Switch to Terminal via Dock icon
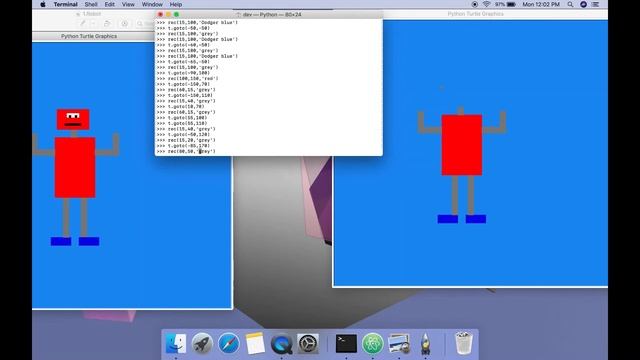Image resolution: width=640 pixels, height=360 pixels. coord(346,343)
